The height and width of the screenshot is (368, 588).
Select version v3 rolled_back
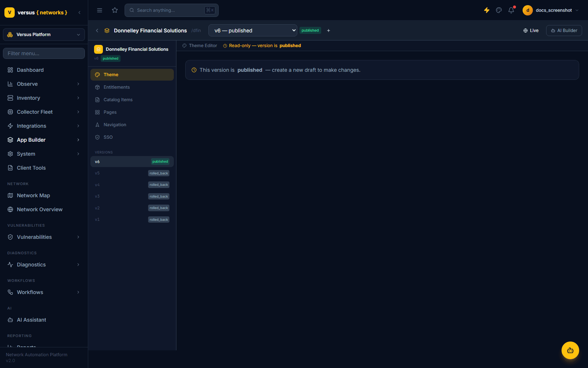pyautogui.click(x=132, y=197)
